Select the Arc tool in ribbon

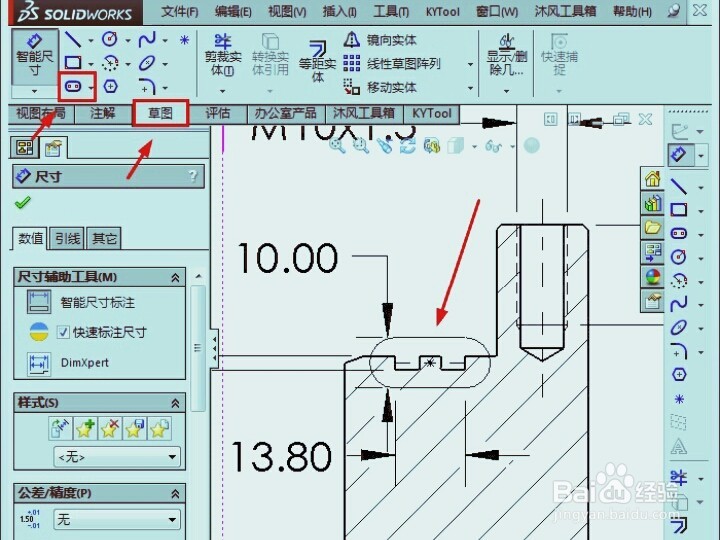click(x=110, y=63)
